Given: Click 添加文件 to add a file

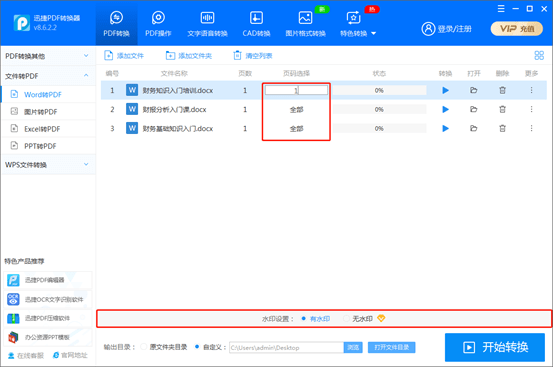Looking at the screenshot, I should point(124,56).
